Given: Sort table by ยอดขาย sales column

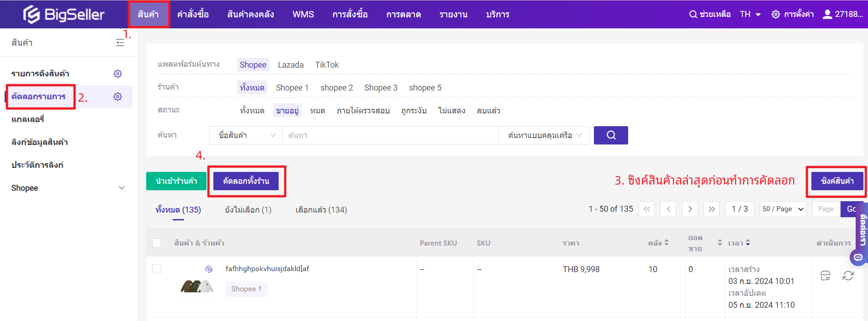Looking at the screenshot, I should [720, 243].
